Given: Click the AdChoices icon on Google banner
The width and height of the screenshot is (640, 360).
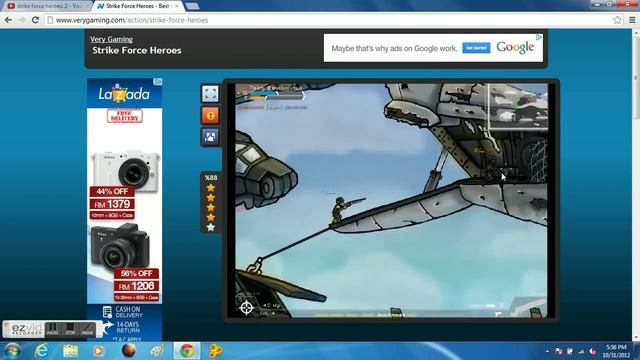Looking at the screenshot, I should 539,37.
